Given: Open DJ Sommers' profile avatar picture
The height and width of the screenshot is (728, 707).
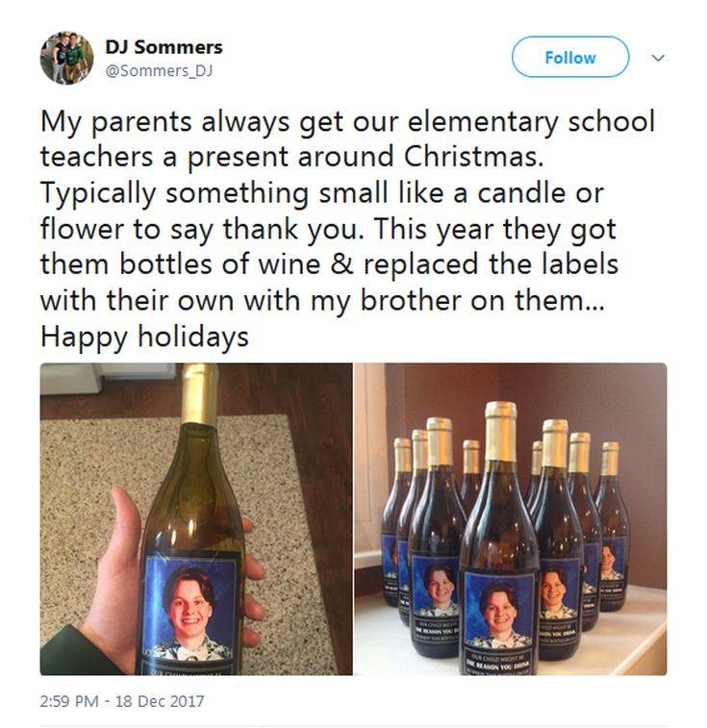Looking at the screenshot, I should click(66, 58).
